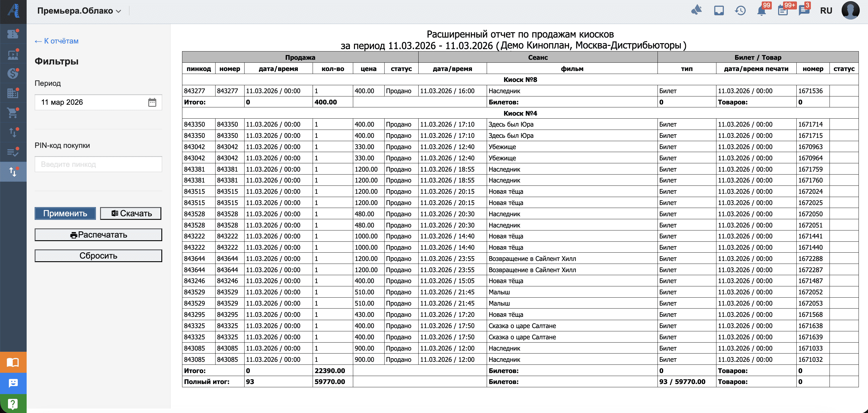Viewport: 868px width, 413px height.
Task: Click the green question mark help icon
Action: tap(13, 403)
